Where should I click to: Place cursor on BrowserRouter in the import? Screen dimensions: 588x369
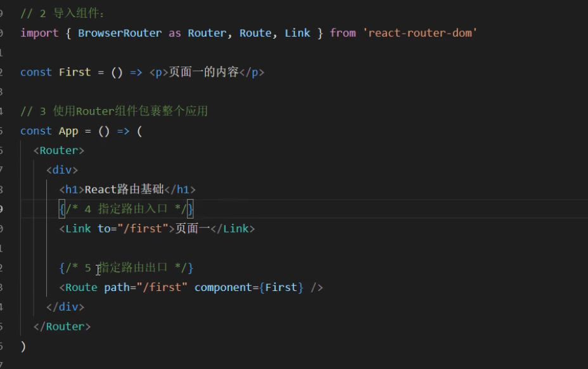(x=120, y=33)
